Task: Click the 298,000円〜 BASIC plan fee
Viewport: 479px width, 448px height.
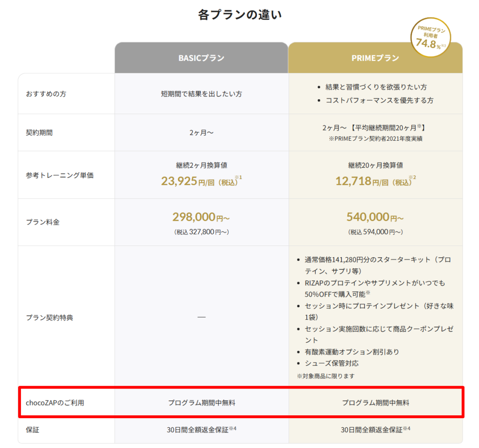Action: coord(201,217)
